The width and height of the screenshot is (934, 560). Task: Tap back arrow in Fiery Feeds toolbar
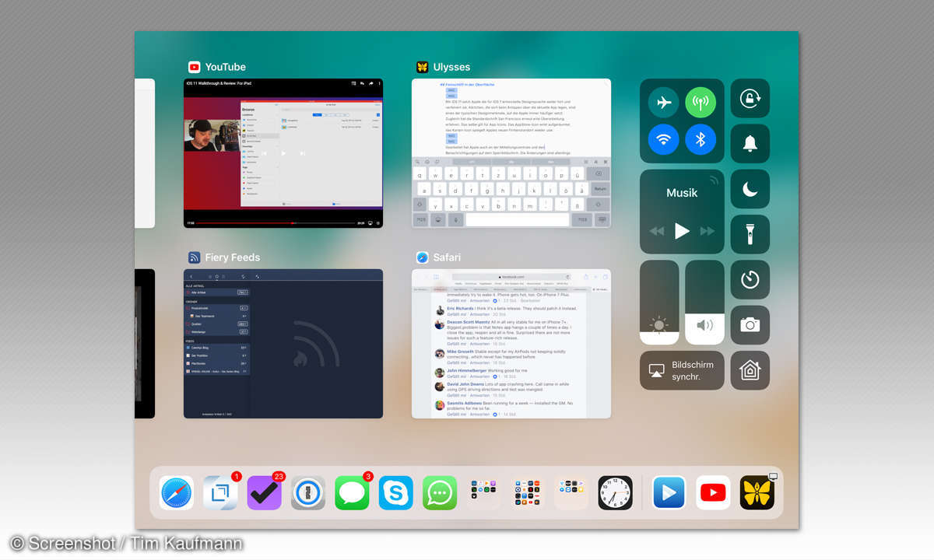point(191,276)
